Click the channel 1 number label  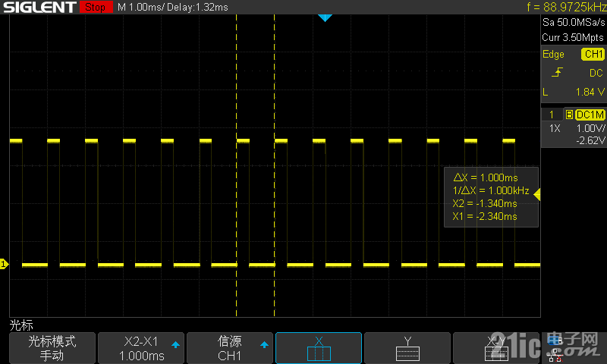tap(552, 115)
